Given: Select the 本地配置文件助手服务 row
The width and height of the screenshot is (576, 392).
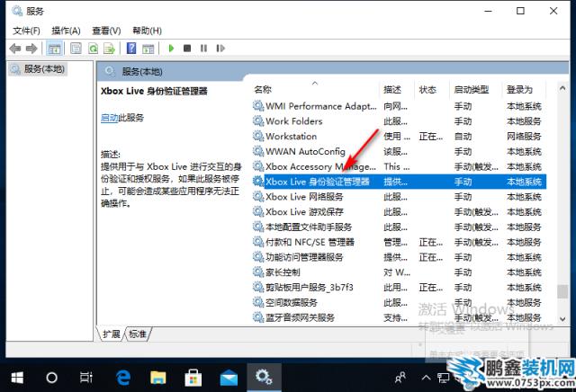Looking at the screenshot, I should coord(400,227).
